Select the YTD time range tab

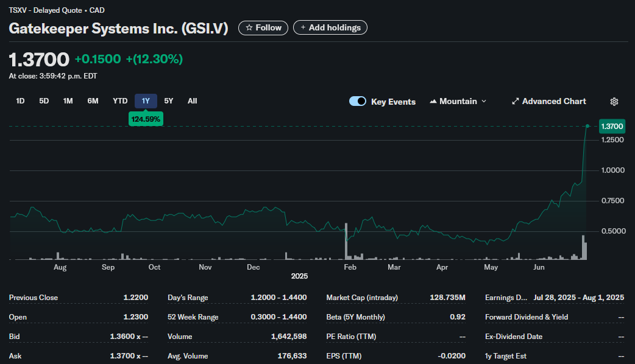point(120,101)
